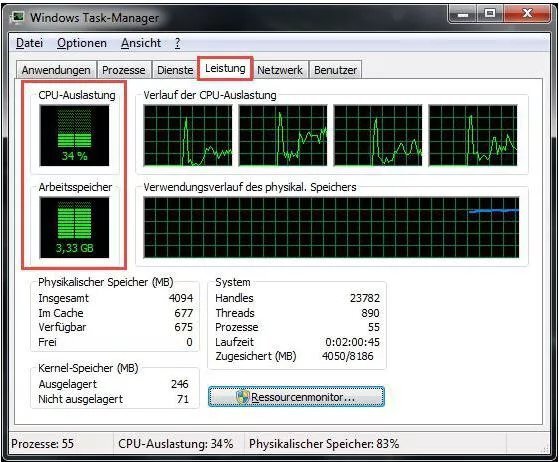Open the Ressourcenmonitor button
Image resolution: width=559 pixels, height=462 pixels.
(296, 396)
